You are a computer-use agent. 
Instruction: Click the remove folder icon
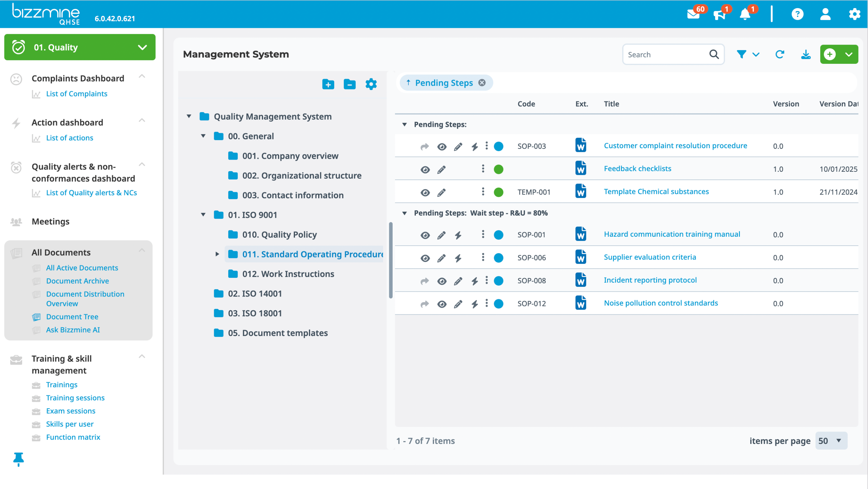349,84
